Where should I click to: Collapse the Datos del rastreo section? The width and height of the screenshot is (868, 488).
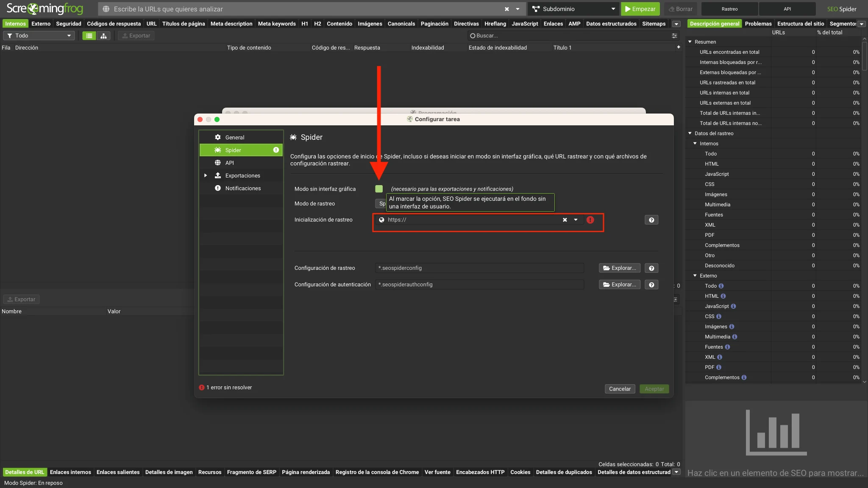click(x=690, y=133)
